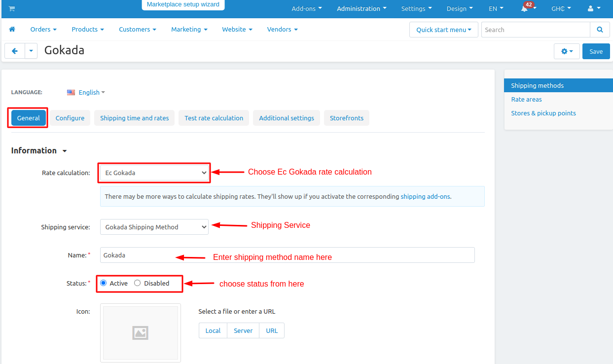
Task: Click the notifications bell icon
Action: click(x=524, y=9)
